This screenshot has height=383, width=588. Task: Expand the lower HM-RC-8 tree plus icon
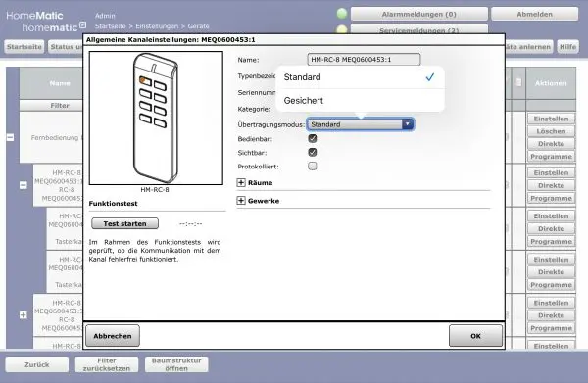click(24, 315)
